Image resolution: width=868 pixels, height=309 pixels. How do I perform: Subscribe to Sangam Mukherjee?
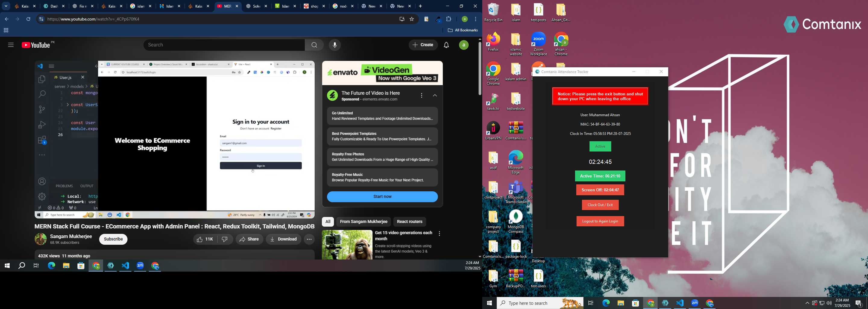pyautogui.click(x=114, y=239)
